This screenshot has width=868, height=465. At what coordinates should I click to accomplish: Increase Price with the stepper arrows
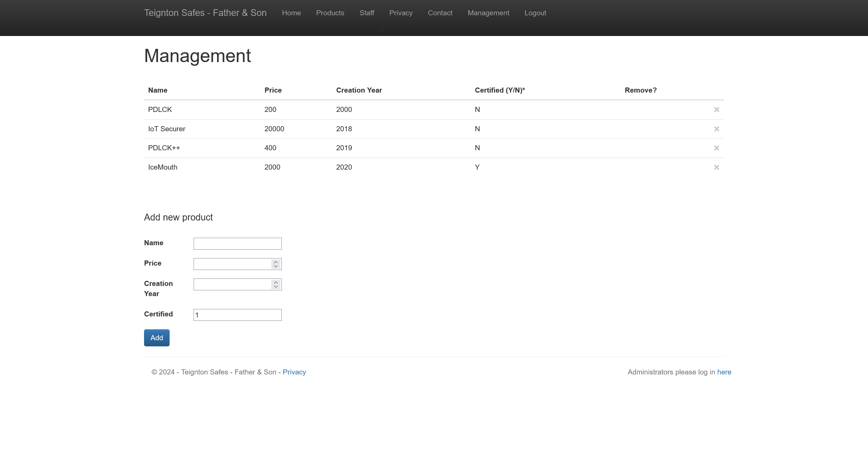(x=276, y=262)
